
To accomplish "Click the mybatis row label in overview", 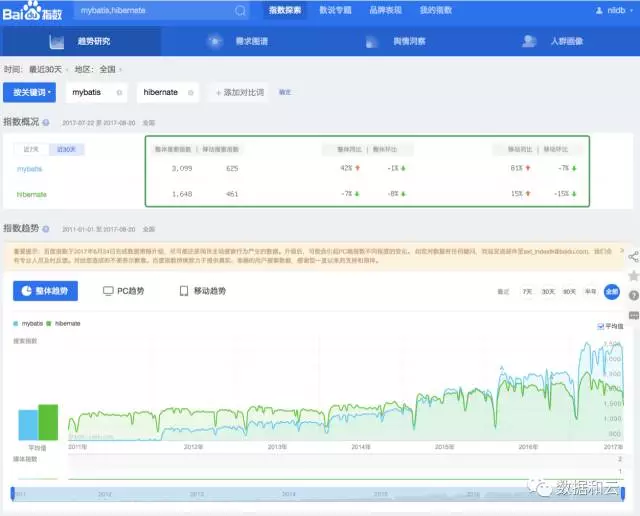I will tap(29, 169).
